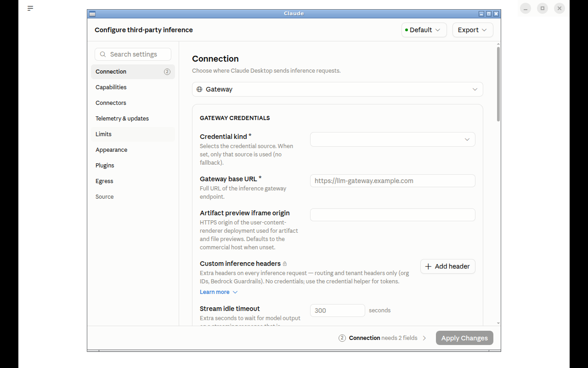The height and width of the screenshot is (368, 588).
Task: Close the outer desktop window
Action: [x=559, y=8]
